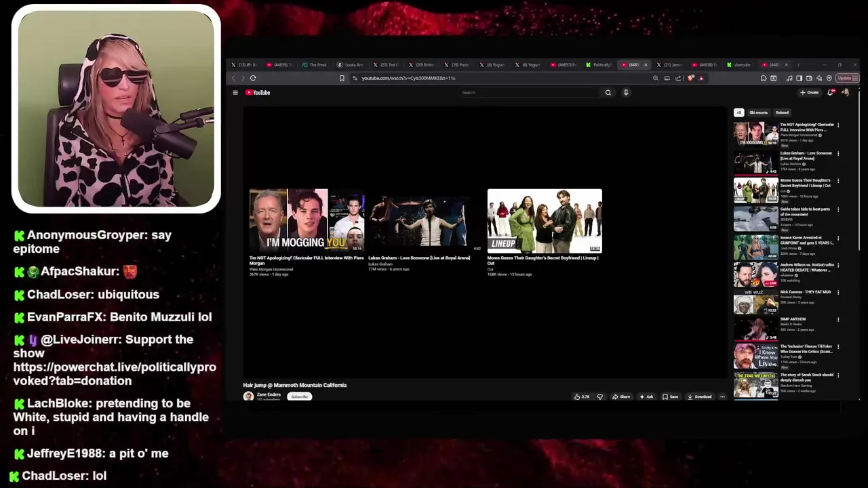Reload the page in browser toolbar
868x488 pixels.
coord(253,78)
